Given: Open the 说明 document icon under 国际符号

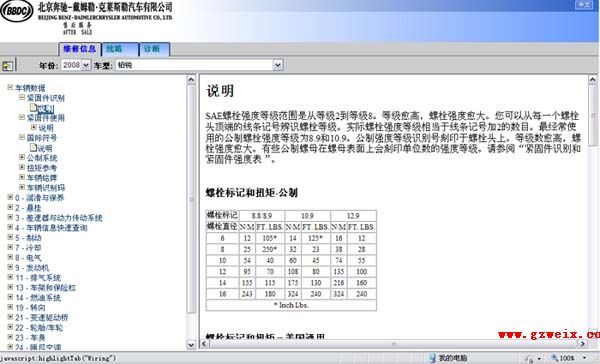Looking at the screenshot, I should click(34, 147).
